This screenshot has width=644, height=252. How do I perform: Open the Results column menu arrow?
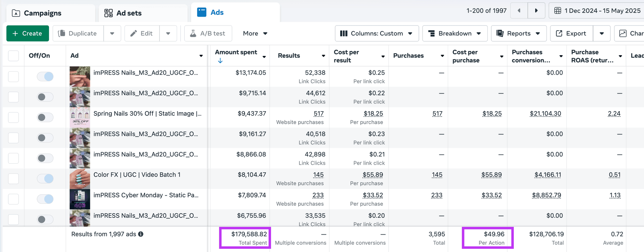(323, 56)
